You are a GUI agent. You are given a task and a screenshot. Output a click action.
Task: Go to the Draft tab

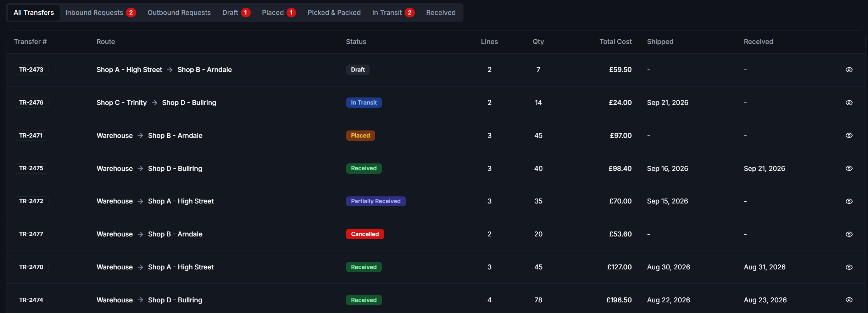pos(236,13)
